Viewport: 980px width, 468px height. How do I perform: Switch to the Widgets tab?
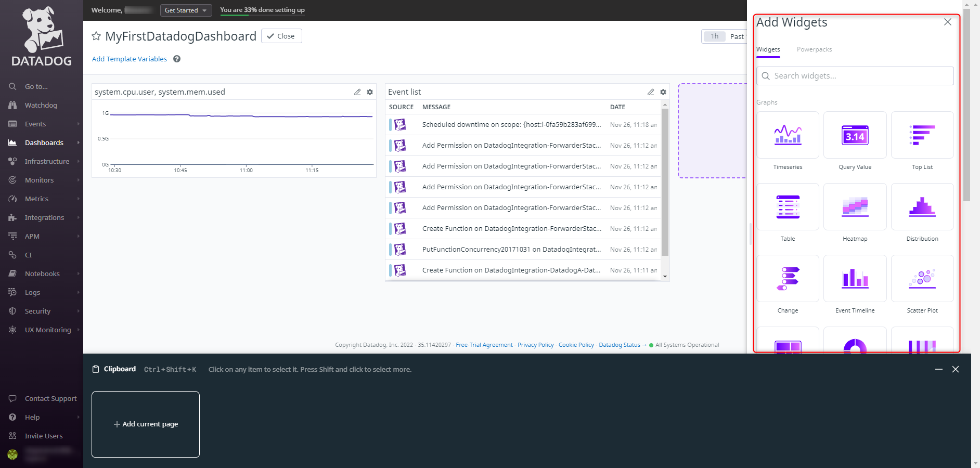pos(768,49)
